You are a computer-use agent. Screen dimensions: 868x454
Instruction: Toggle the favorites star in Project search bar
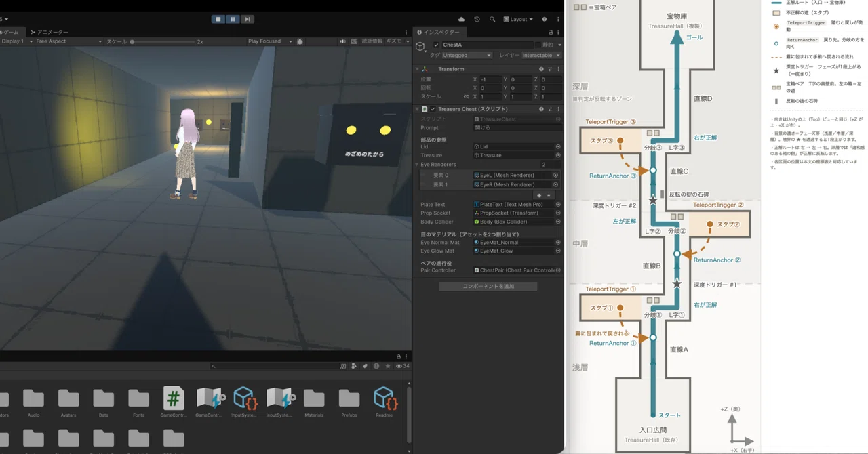tap(387, 366)
